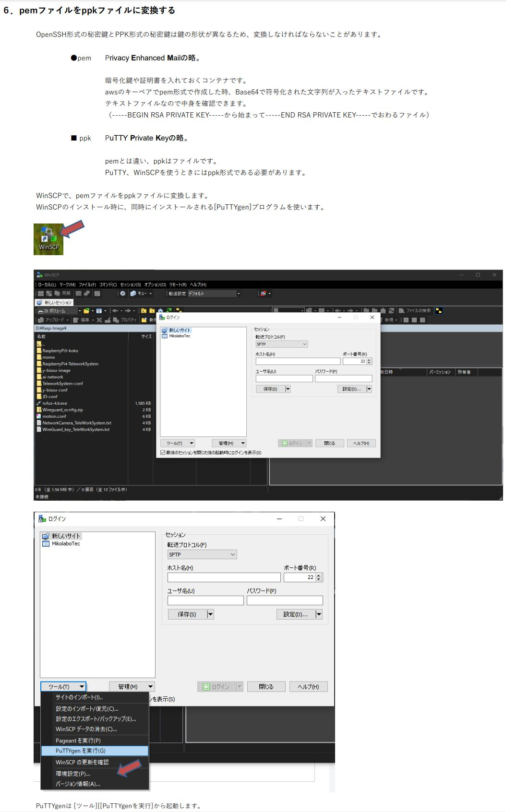Choose PuTTYgen を実行(G) from tools menu

pyautogui.click(x=95, y=751)
